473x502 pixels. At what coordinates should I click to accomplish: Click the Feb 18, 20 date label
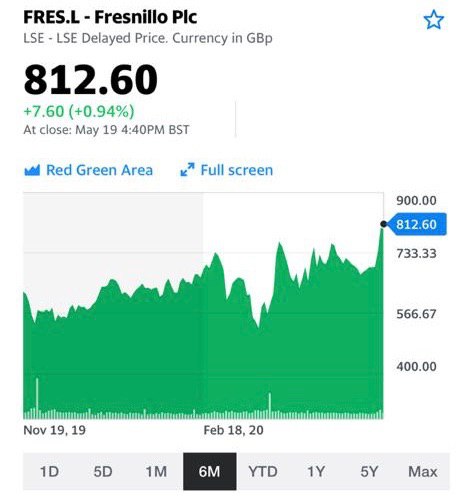234,430
